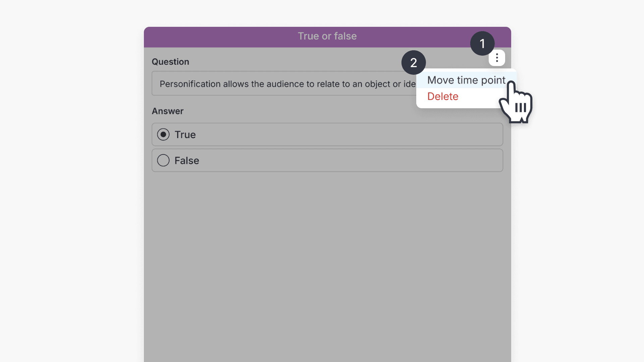The width and height of the screenshot is (644, 362).
Task: Open the three-dot options menu
Action: 497,58
